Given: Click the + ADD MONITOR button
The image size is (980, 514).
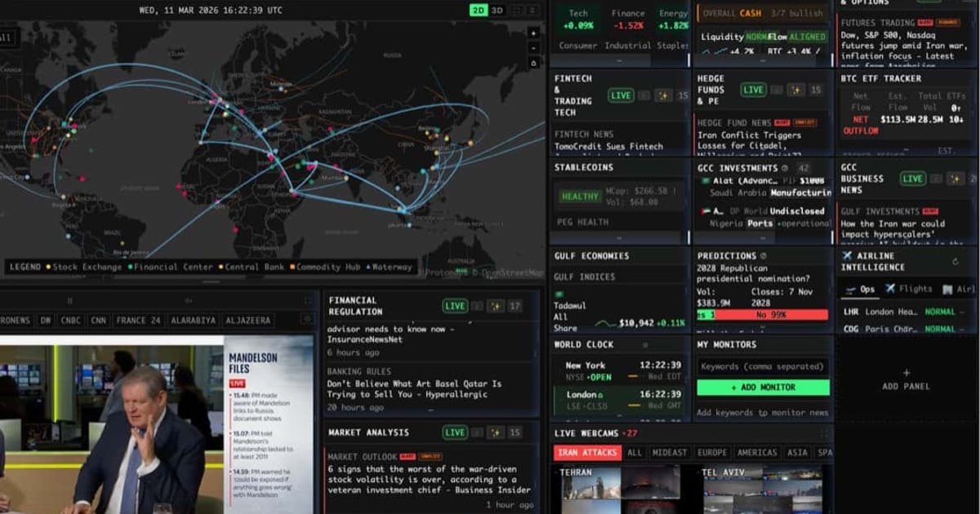Looking at the screenshot, I should click(x=763, y=388).
